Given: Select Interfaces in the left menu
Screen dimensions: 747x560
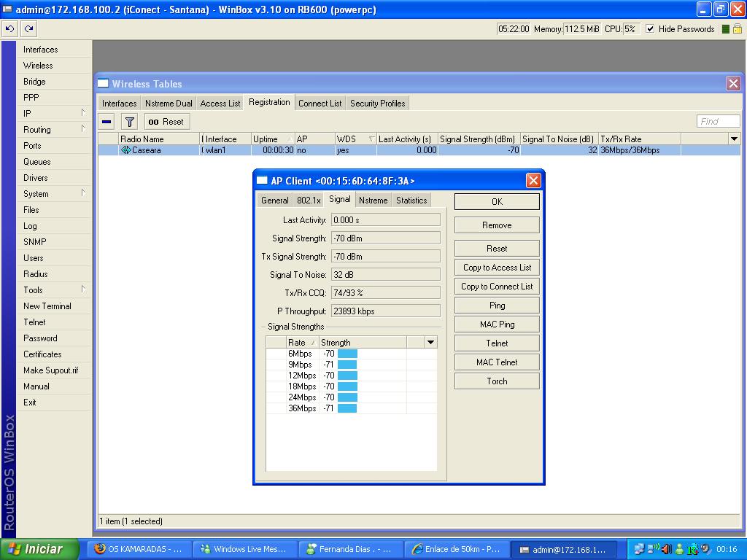Looking at the screenshot, I should (41, 50).
